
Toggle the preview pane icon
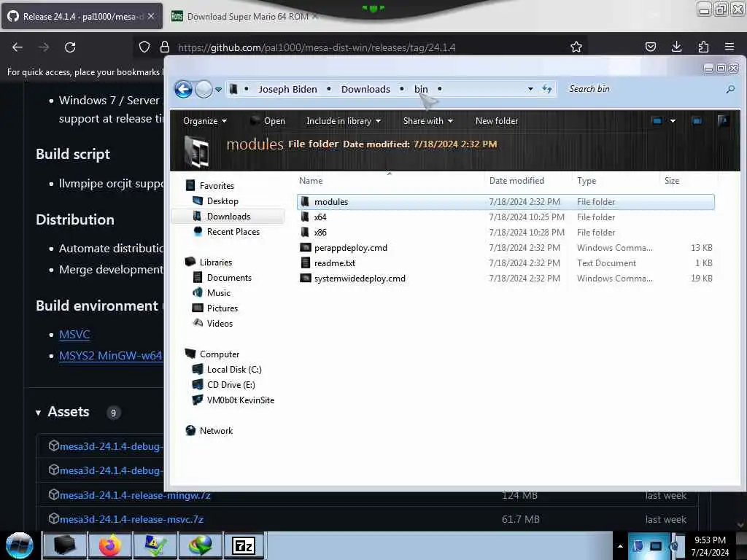coord(697,121)
